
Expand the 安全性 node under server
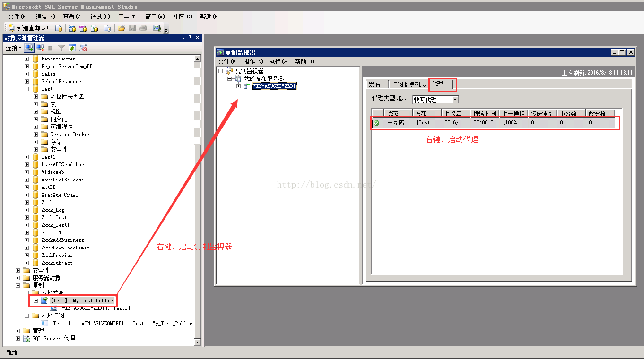point(18,270)
